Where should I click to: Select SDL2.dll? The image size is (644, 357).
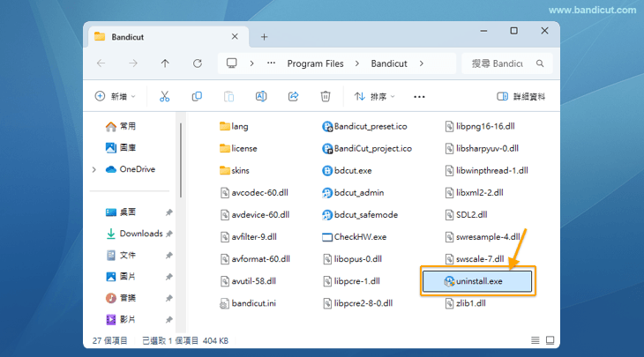(466, 215)
